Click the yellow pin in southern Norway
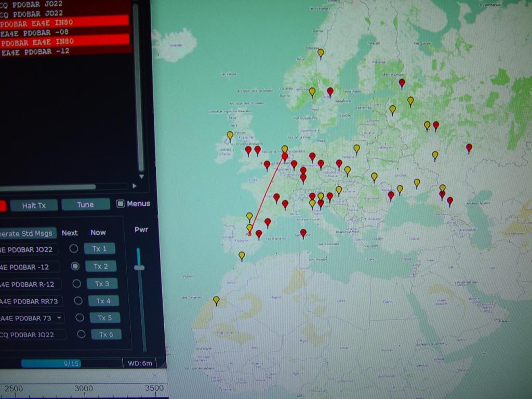 click(312, 92)
